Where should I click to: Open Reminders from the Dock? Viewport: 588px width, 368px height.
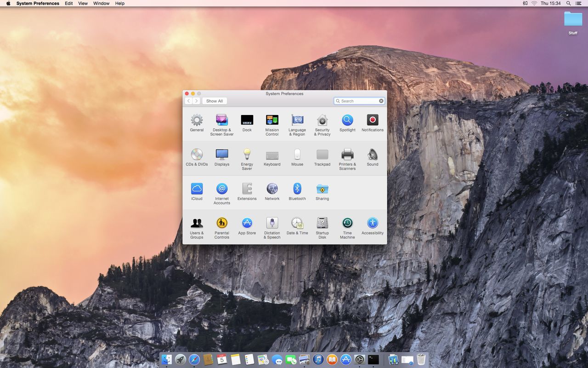coord(249,359)
